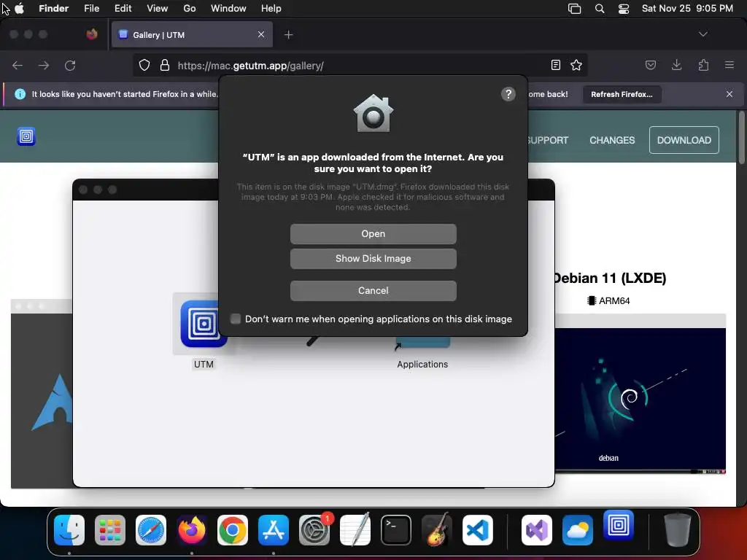Click the Open button in the dialog
This screenshot has width=747, height=560.
(373, 234)
